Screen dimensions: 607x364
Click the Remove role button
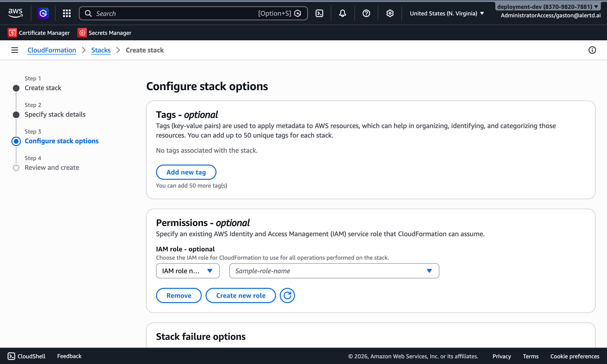pos(179,295)
